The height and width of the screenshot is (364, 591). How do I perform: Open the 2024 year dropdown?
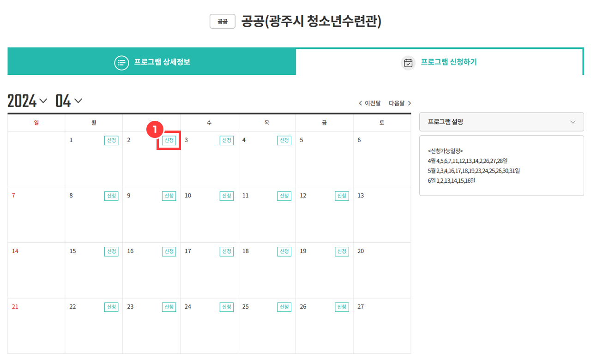pos(28,101)
